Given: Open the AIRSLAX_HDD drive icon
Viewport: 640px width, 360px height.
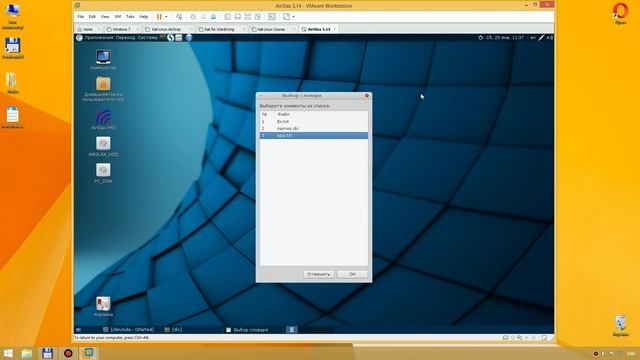Looking at the screenshot, I should 103,147.
